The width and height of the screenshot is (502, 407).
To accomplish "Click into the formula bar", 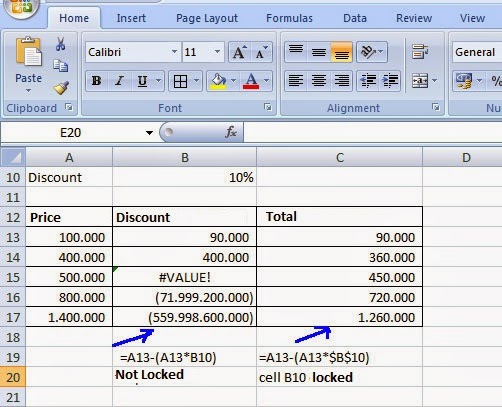I will (x=373, y=133).
